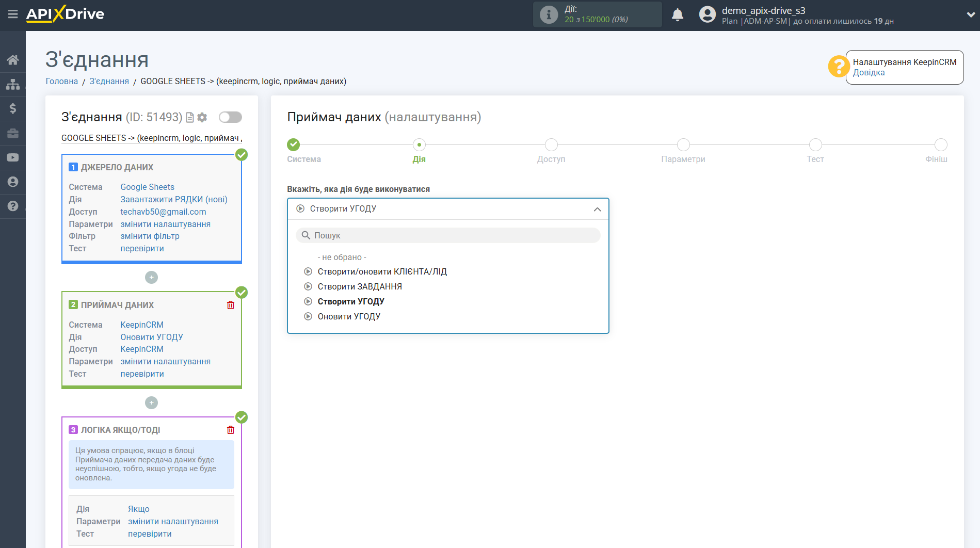
Task: Open the connection notes document icon
Action: (x=190, y=118)
